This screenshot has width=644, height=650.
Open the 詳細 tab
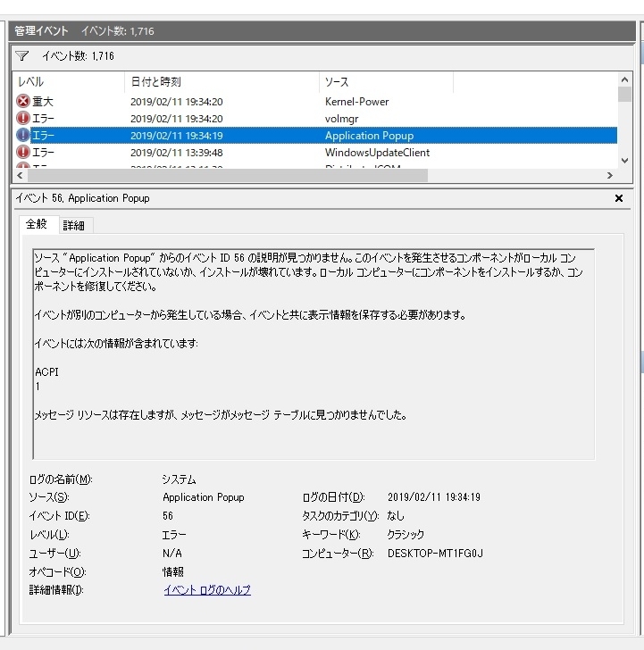[75, 225]
